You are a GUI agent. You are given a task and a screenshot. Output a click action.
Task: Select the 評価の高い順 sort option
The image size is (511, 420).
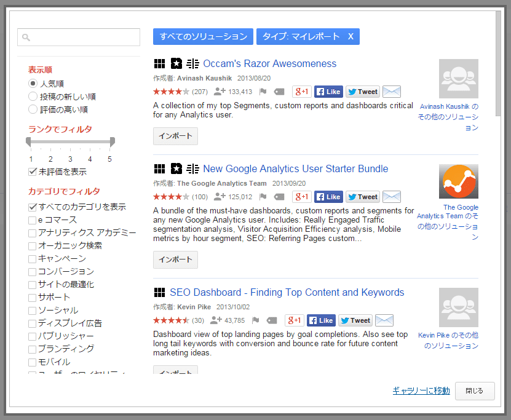[33, 109]
